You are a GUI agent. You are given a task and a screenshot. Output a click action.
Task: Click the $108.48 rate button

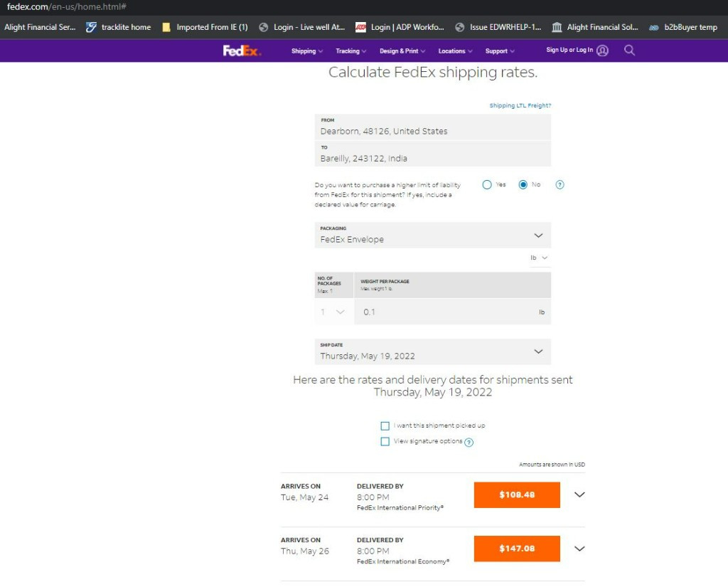click(x=517, y=495)
